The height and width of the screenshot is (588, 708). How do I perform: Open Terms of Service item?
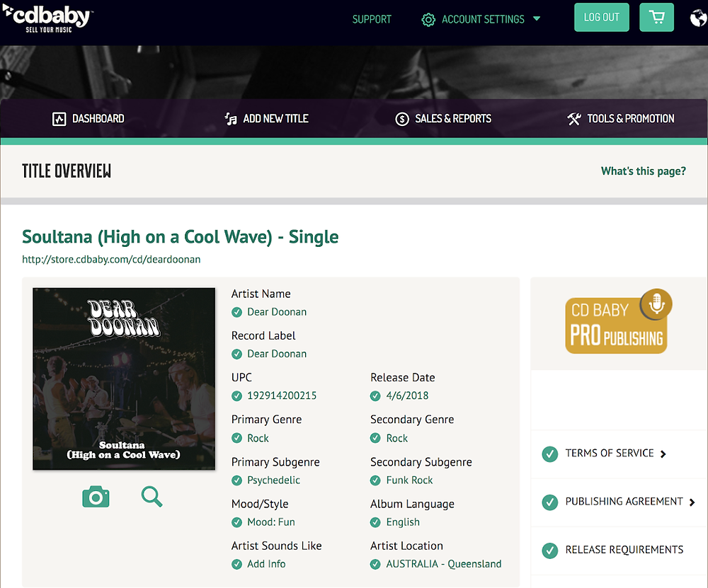pos(610,453)
